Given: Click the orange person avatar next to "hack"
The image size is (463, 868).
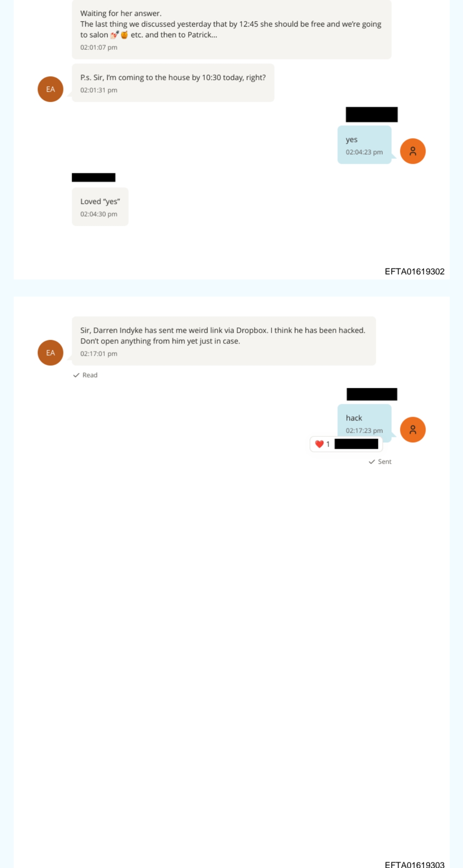Looking at the screenshot, I should point(413,430).
